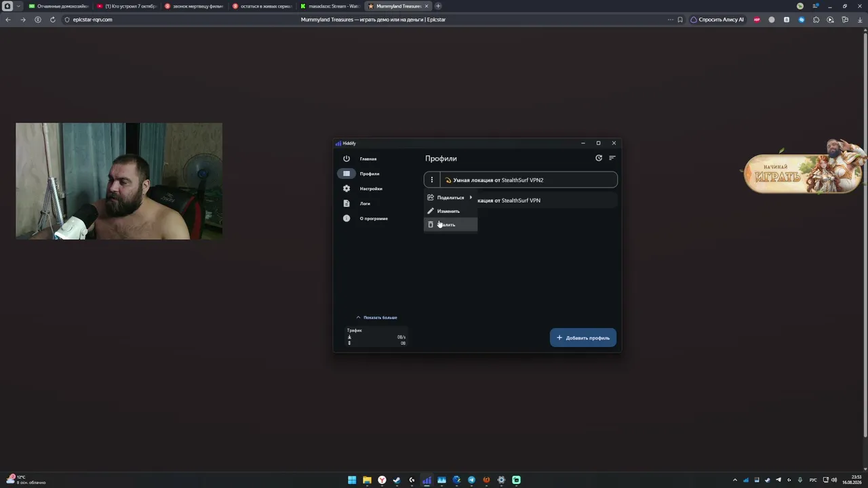Switch to the Кто устроил 7 октября tab
The height and width of the screenshot is (488, 868).
coord(127,6)
